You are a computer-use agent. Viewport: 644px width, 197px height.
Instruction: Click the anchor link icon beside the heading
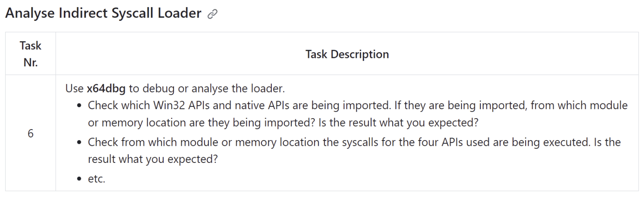pos(213,14)
